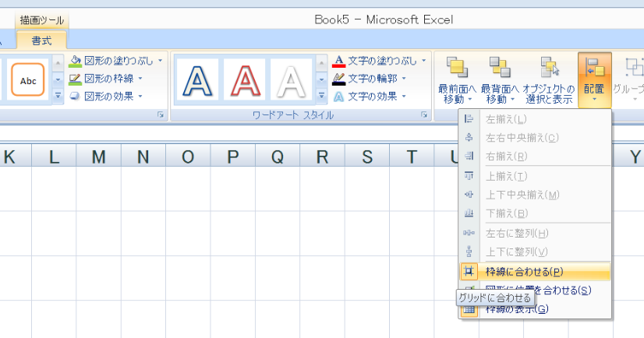Expand the shape styles gallery more arrow
644x338 pixels.
58,96
